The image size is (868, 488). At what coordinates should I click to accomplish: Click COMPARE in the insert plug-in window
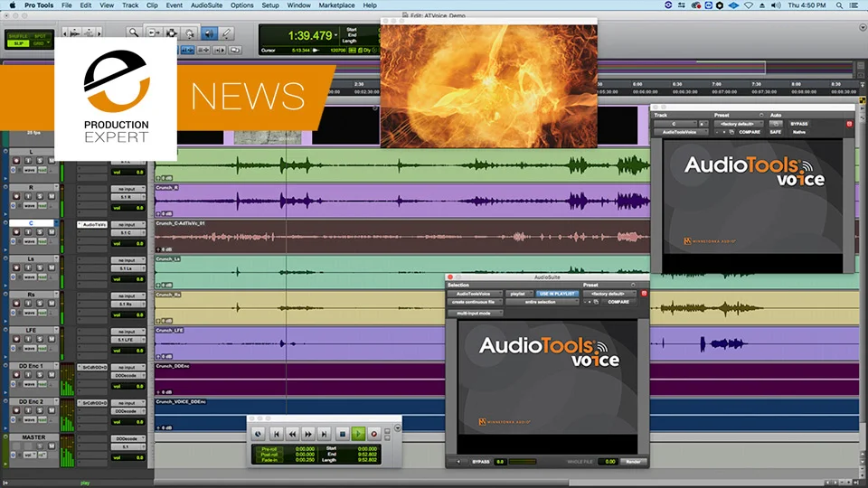click(x=750, y=132)
